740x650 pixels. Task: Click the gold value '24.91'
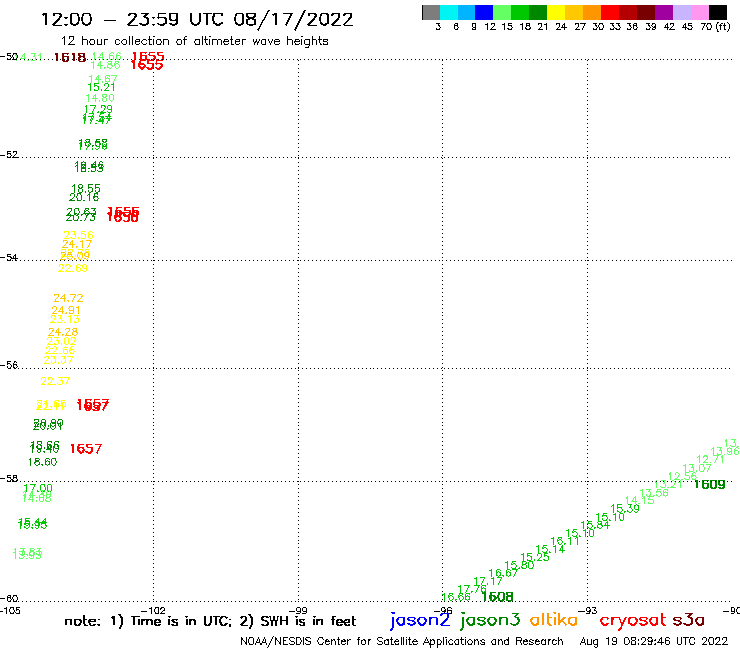click(66, 310)
